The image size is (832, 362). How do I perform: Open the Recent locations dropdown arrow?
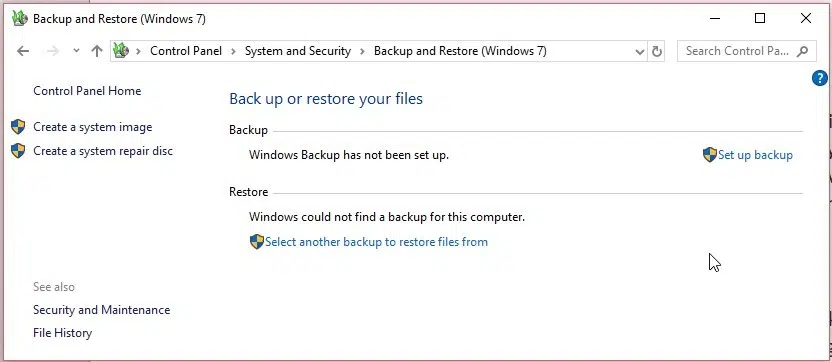76,51
